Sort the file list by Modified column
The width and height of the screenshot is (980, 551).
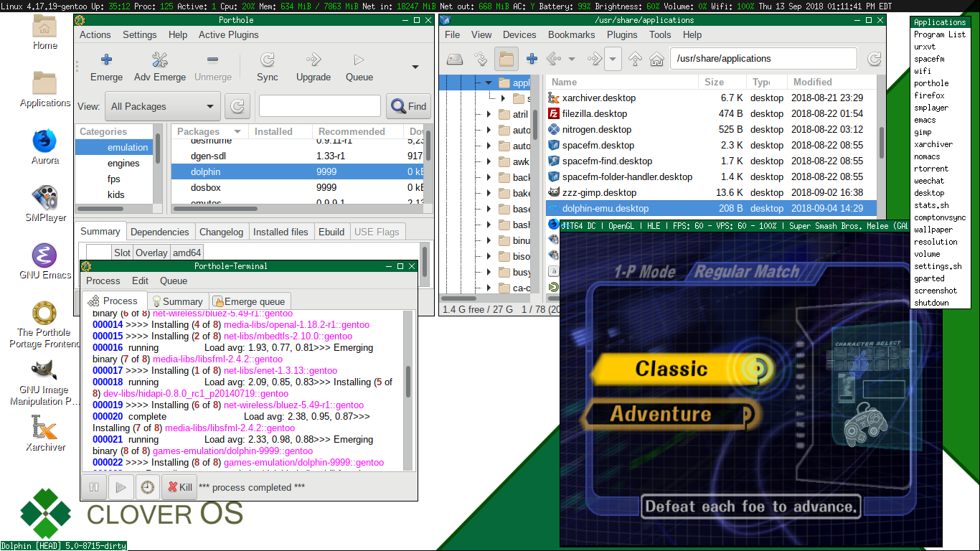831,82
